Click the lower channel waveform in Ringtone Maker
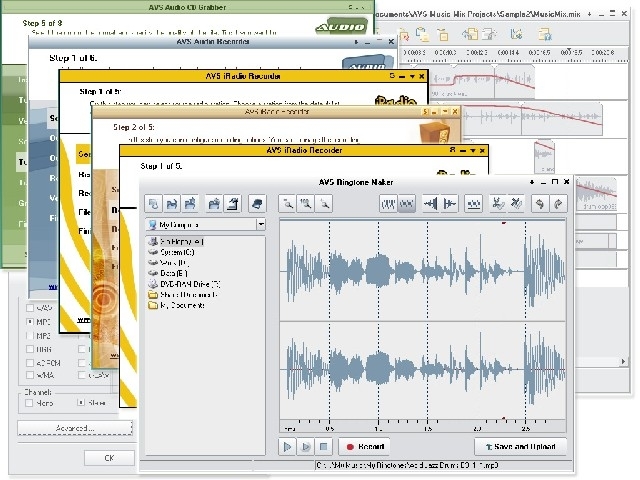The height and width of the screenshot is (480, 640). tap(422, 369)
